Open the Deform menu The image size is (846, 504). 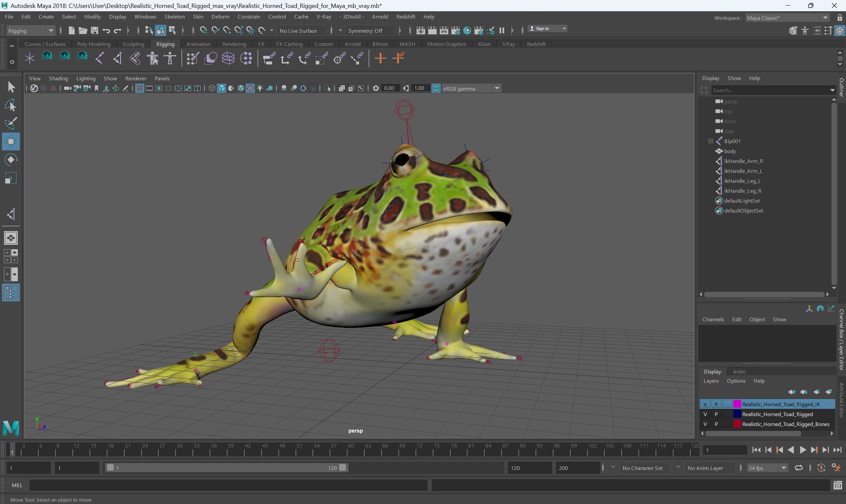[220, 17]
